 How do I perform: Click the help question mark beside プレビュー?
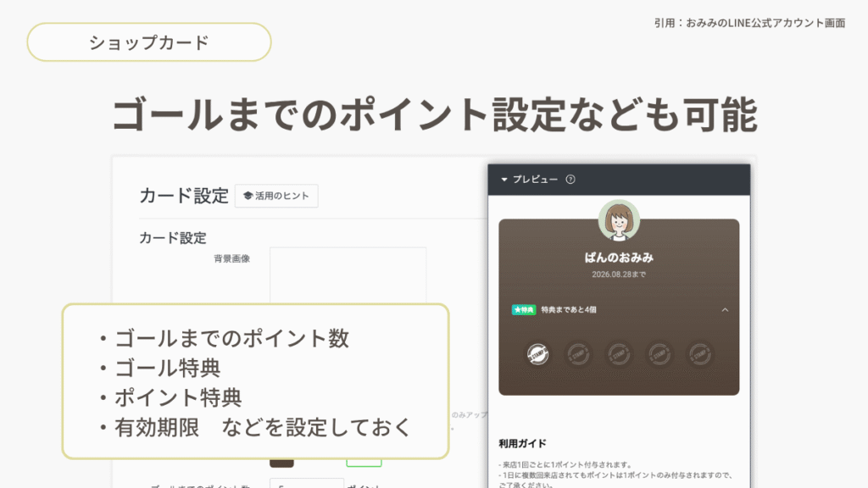coord(570,180)
